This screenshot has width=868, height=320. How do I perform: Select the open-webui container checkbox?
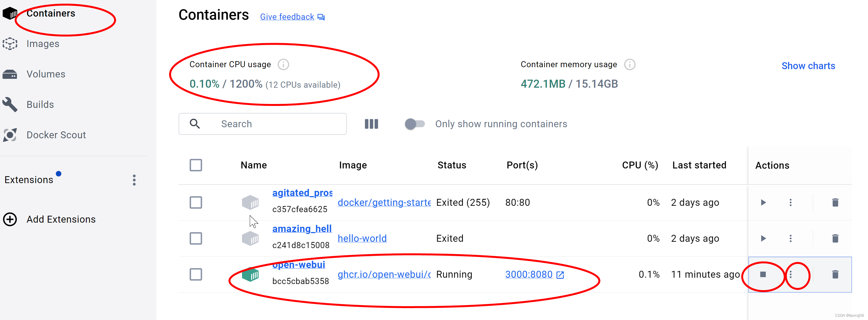(196, 274)
